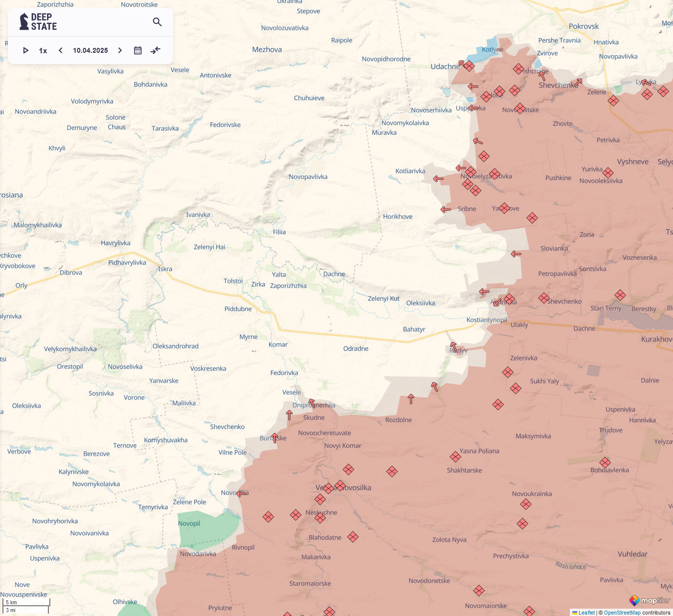This screenshot has height=616, width=673.
Task: Click the Velyka Novosilka label
Action: [343, 488]
